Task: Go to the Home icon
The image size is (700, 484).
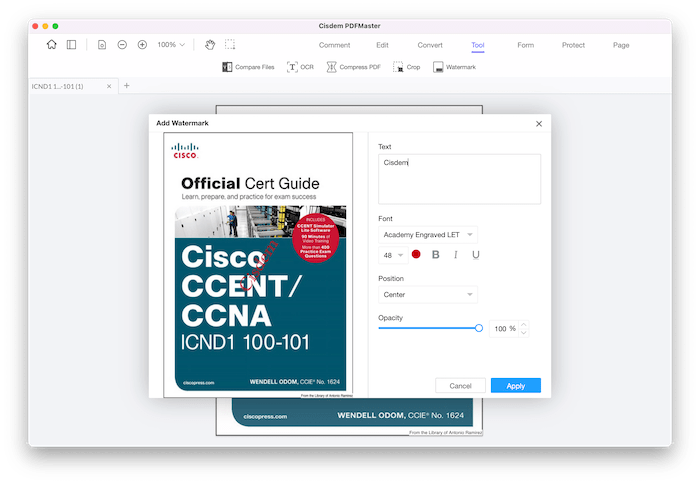Action: (52, 45)
